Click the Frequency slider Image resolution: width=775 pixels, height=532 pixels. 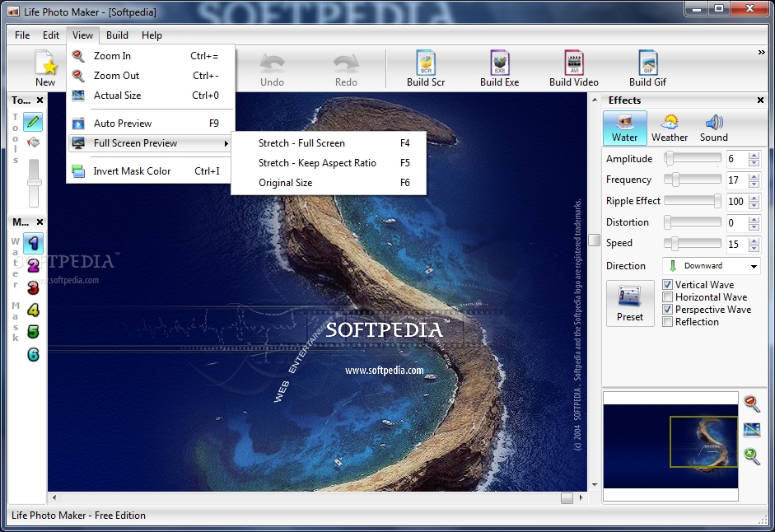coord(693,180)
